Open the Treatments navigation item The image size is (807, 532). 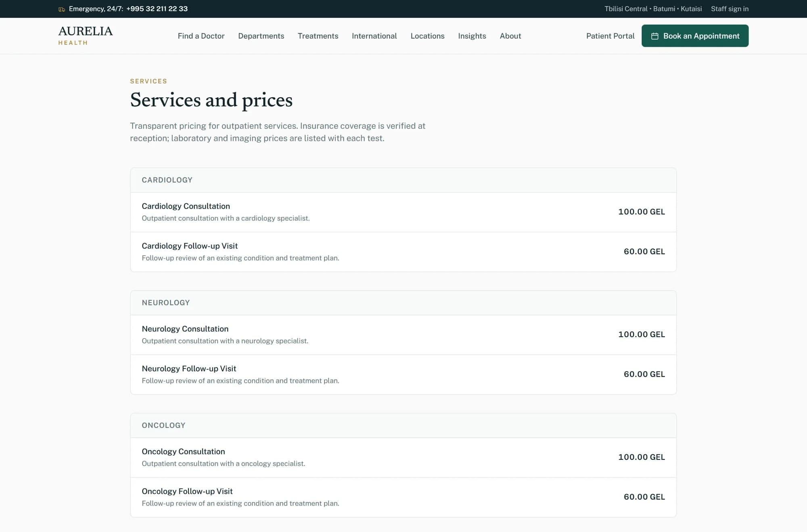pos(318,36)
